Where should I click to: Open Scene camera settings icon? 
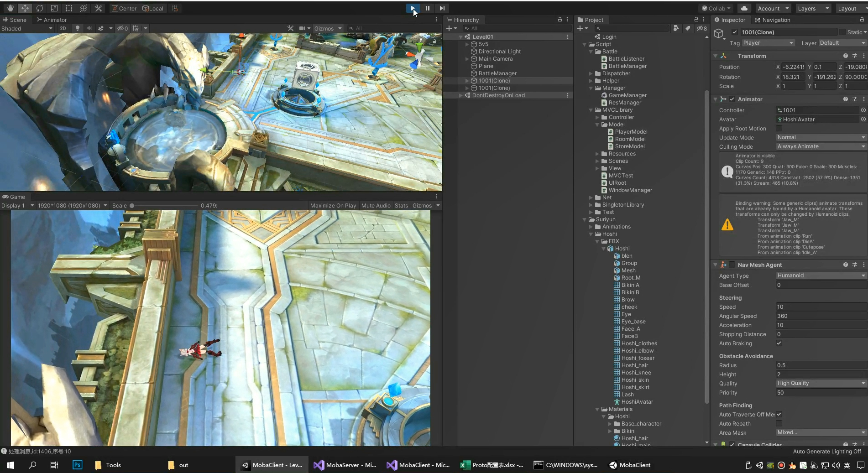point(301,28)
